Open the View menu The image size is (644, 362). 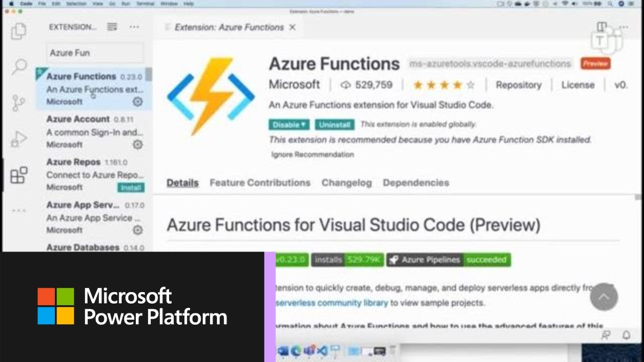coord(97,4)
